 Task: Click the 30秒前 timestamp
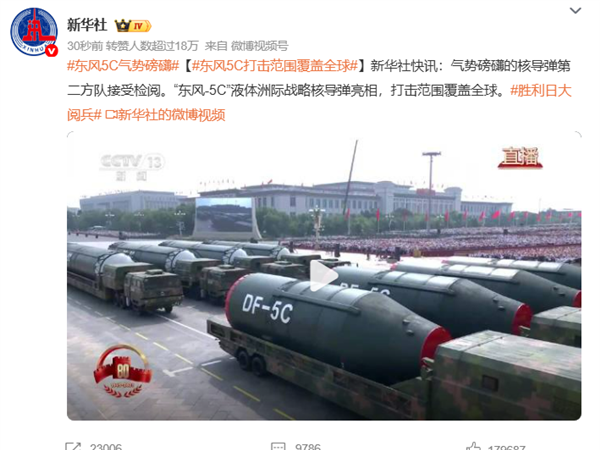pyautogui.click(x=85, y=46)
